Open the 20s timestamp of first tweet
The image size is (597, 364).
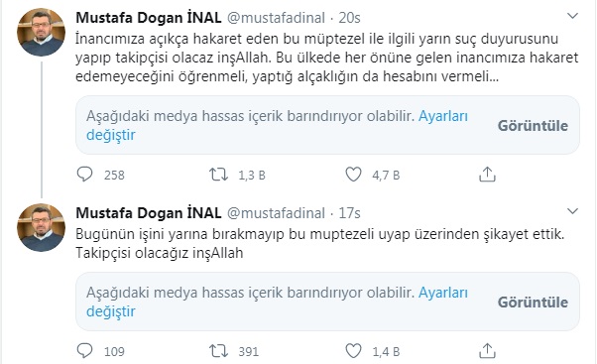[349, 18]
